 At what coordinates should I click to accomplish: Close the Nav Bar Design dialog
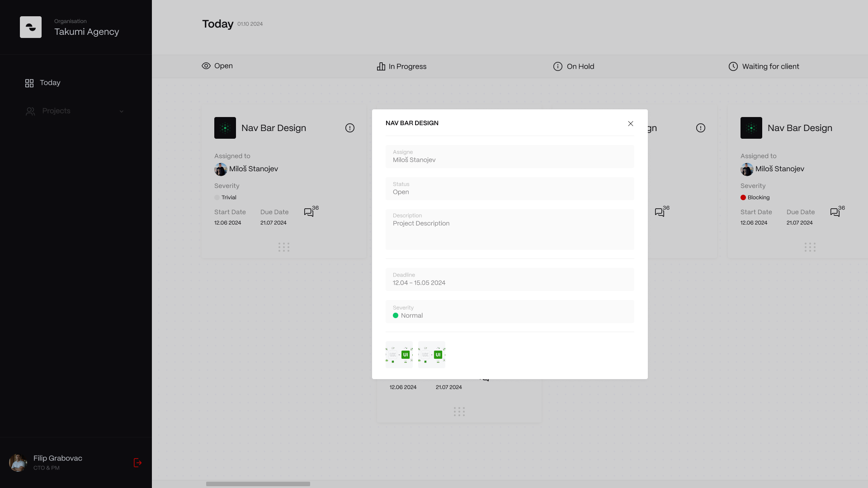(631, 123)
